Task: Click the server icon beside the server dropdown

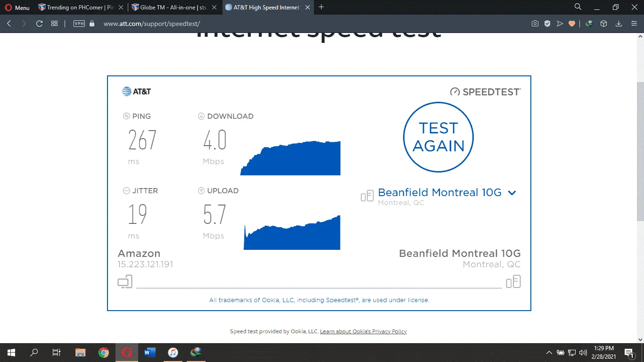Action: pyautogui.click(x=367, y=196)
